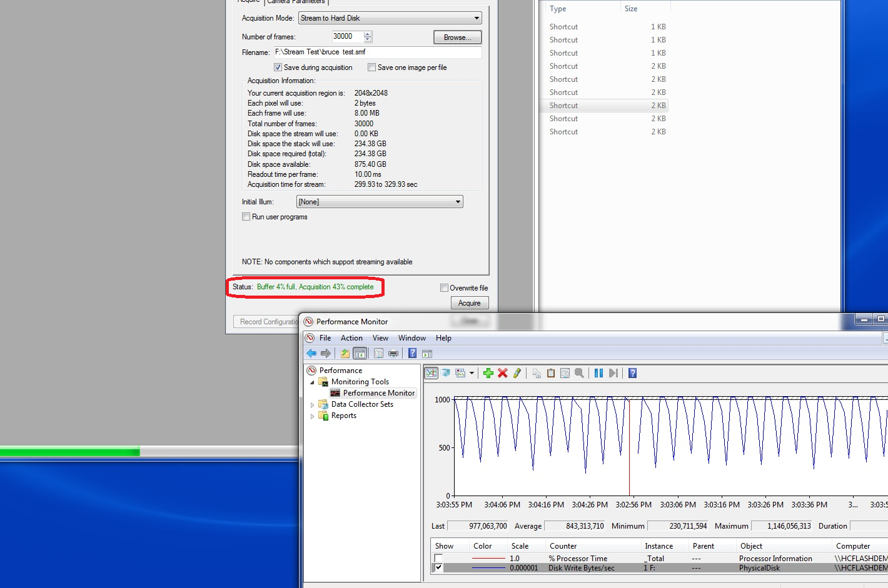Add a counter with the green plus
Image resolution: width=888 pixels, height=588 pixels.
pyautogui.click(x=488, y=373)
